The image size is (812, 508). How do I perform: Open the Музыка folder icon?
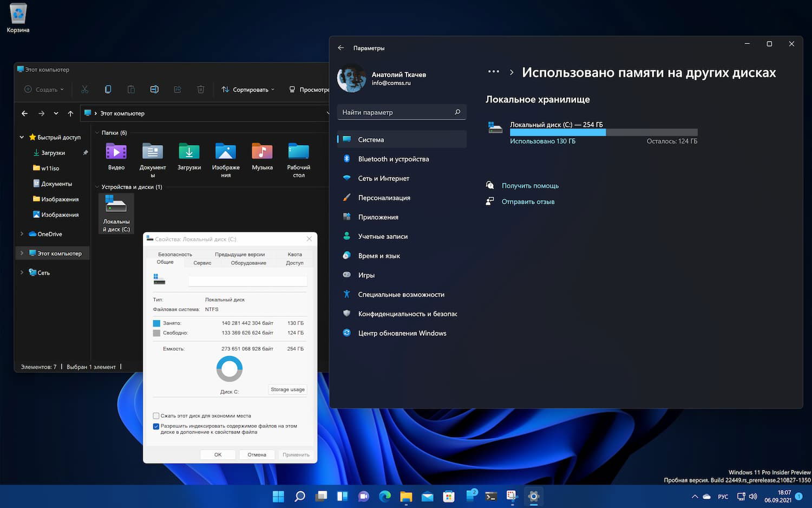click(262, 152)
